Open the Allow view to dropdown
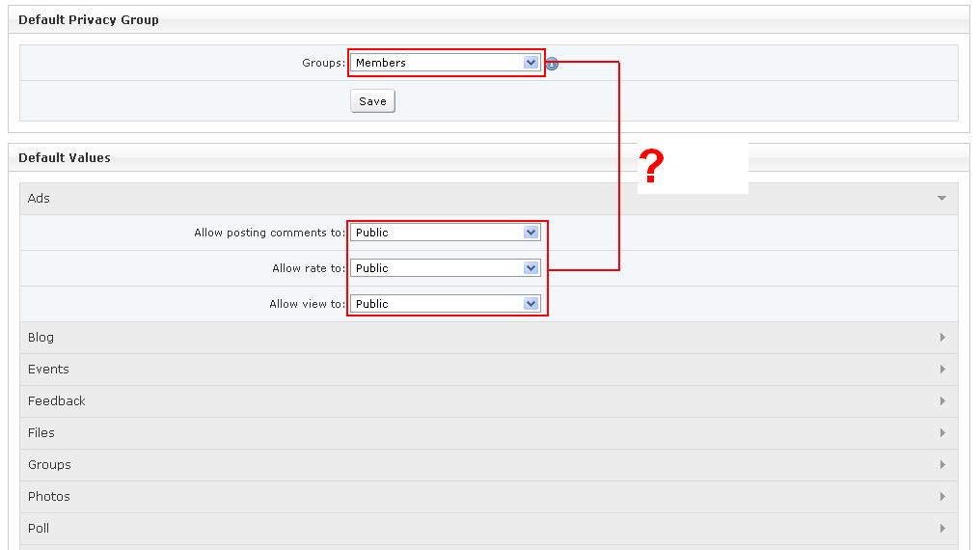Viewport: 980px width, 550px height. (x=445, y=304)
